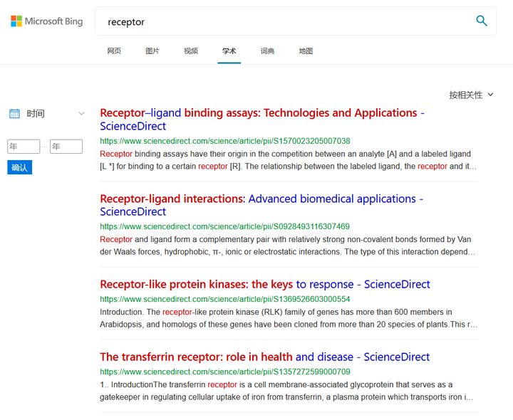
Task: Click the magnifying glass search icon
Action: point(482,21)
